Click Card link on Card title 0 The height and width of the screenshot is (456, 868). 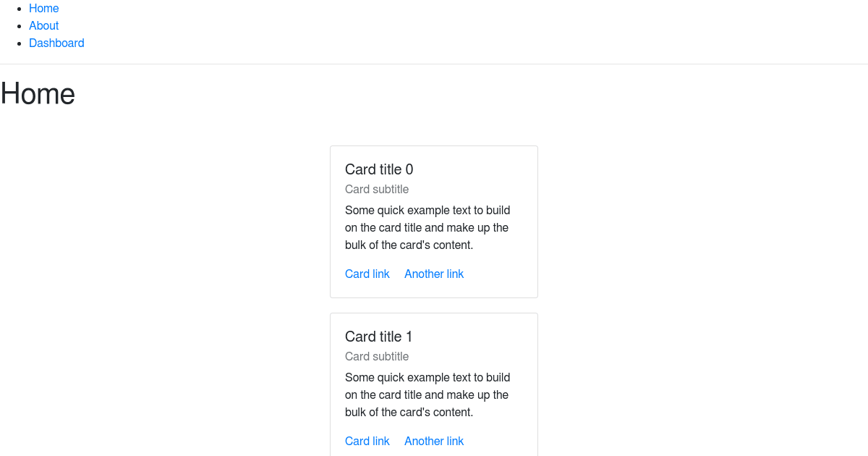[367, 274]
